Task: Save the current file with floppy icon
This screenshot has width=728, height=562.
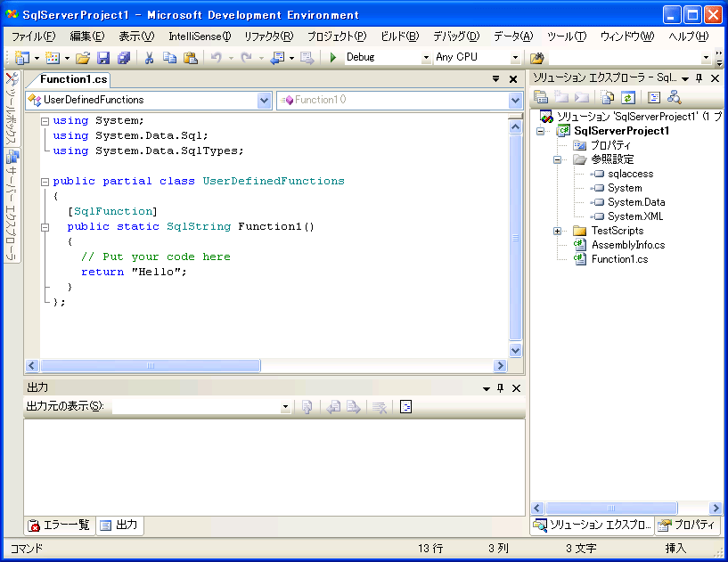Action: [103, 58]
